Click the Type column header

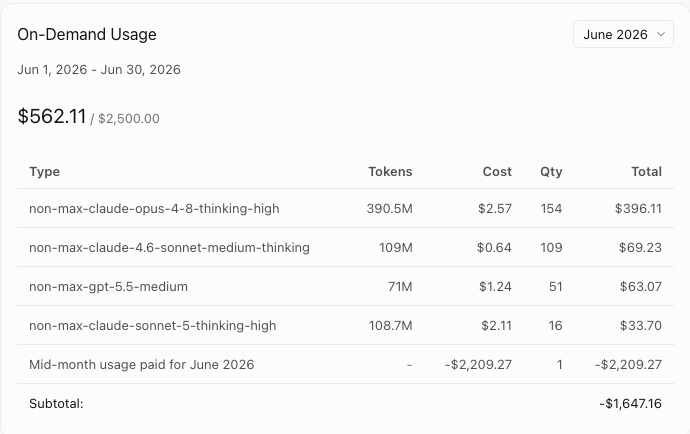[x=44, y=172]
